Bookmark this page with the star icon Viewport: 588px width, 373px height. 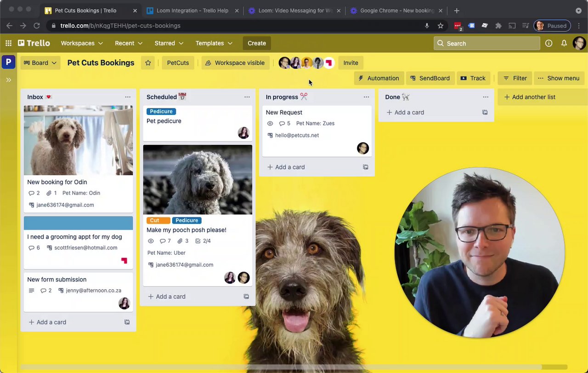(441, 26)
